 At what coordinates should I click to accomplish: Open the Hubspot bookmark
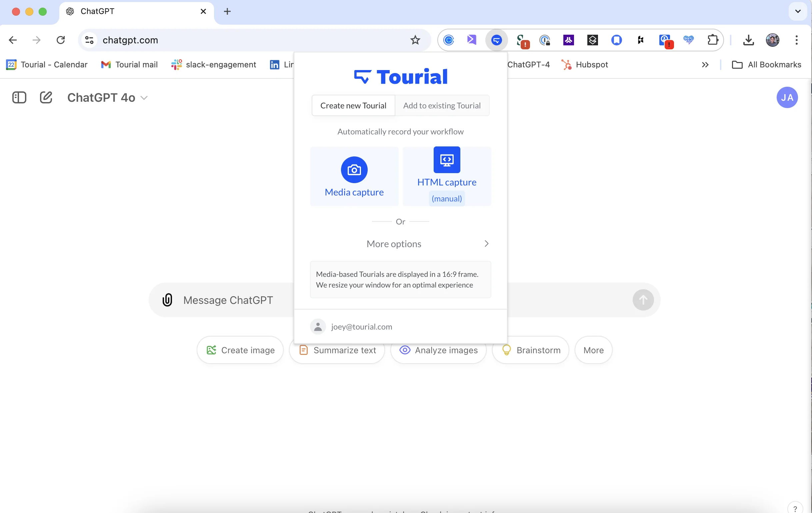tap(585, 64)
